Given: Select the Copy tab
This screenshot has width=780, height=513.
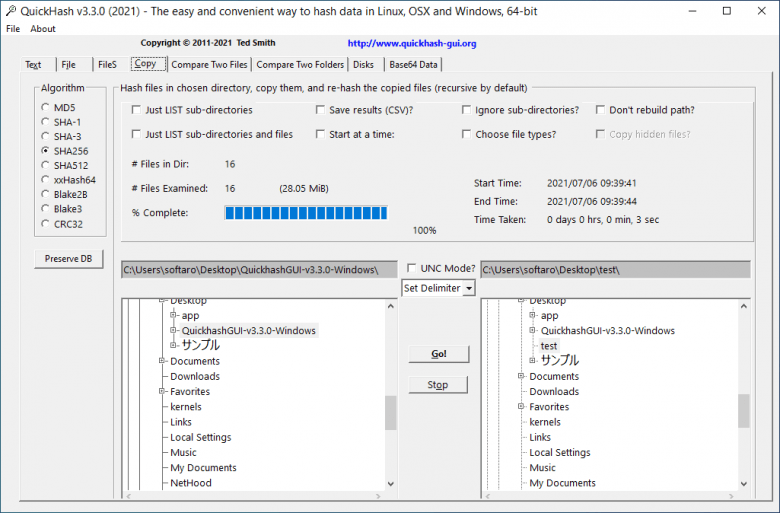Looking at the screenshot, I should click(x=146, y=64).
